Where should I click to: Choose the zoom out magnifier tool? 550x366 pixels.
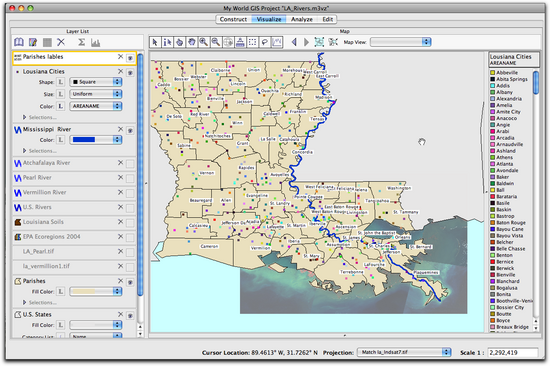(216, 42)
